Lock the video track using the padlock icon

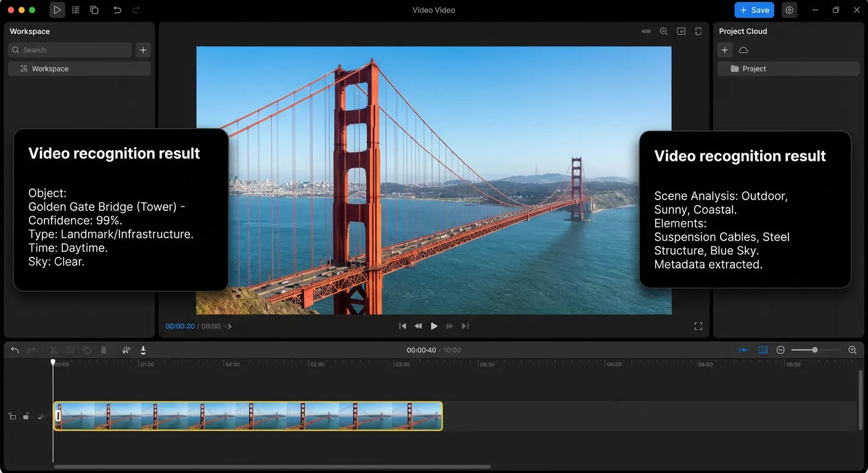(x=26, y=416)
